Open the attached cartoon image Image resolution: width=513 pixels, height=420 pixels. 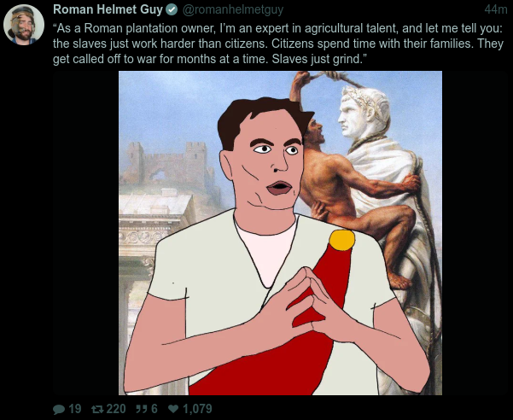(x=280, y=233)
